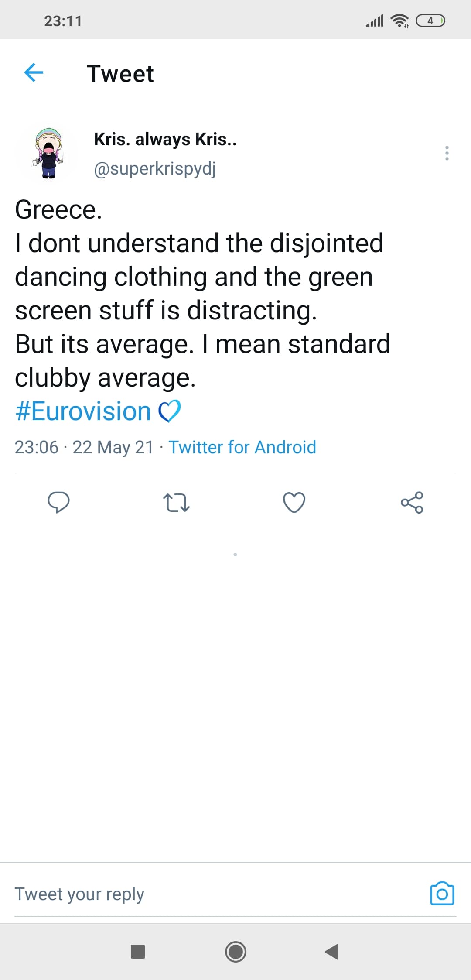The image size is (471, 980).
Task: Open the @superkrispydj handle
Action: coord(155,168)
